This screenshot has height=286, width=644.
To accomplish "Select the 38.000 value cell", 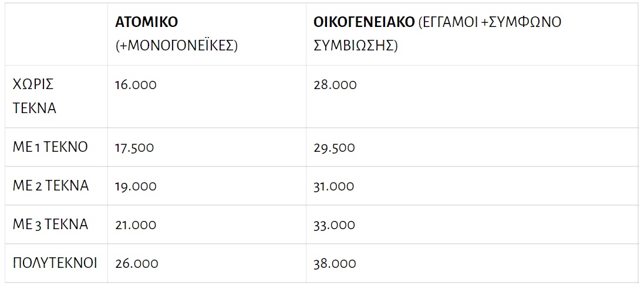I will (335, 264).
